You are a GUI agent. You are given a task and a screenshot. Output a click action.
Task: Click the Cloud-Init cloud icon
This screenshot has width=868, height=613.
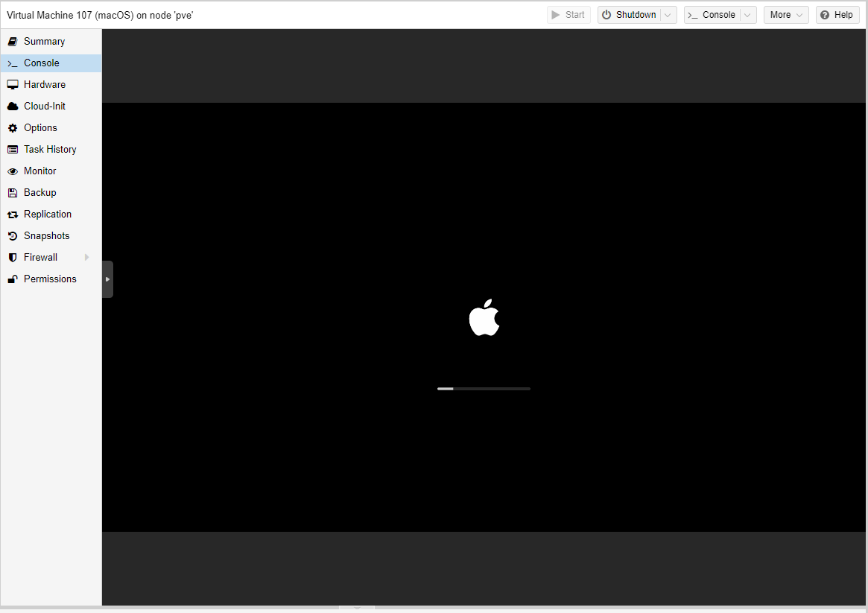click(x=12, y=107)
